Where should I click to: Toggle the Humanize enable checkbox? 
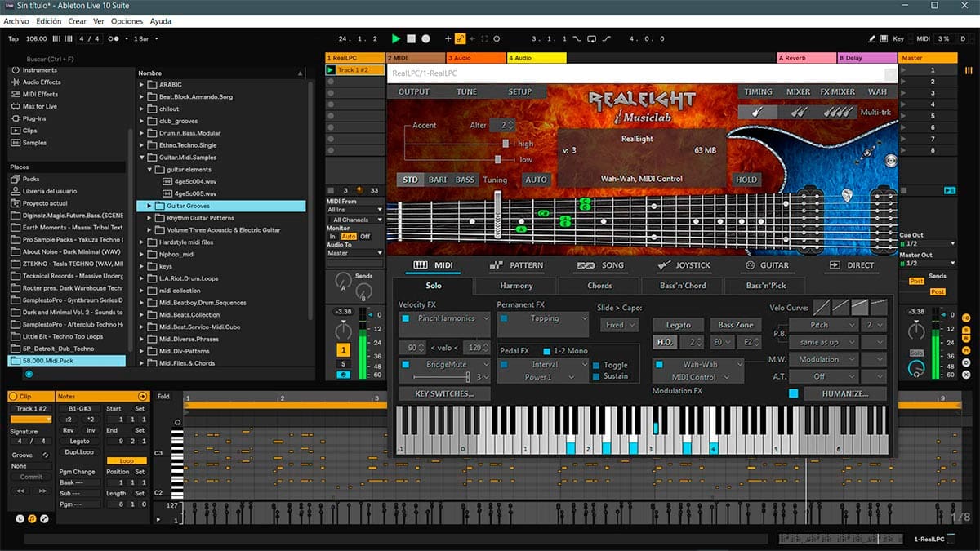[x=794, y=393]
